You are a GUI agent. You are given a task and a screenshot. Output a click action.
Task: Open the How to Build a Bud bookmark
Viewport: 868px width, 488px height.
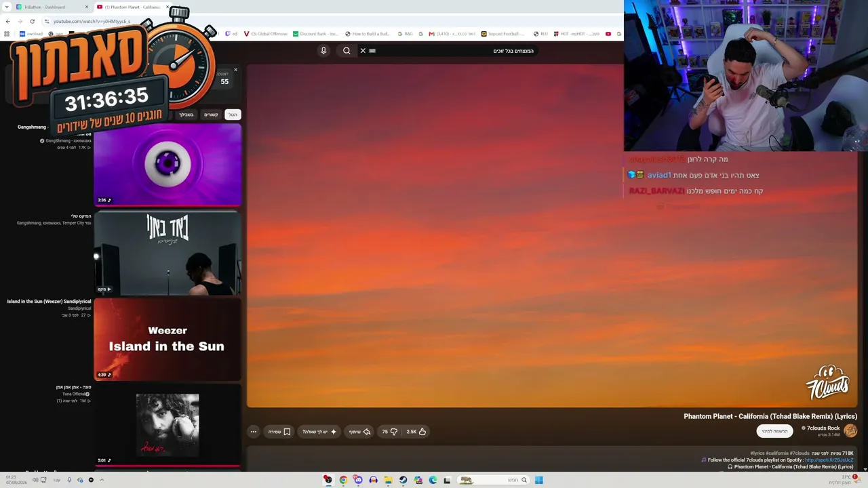368,33
